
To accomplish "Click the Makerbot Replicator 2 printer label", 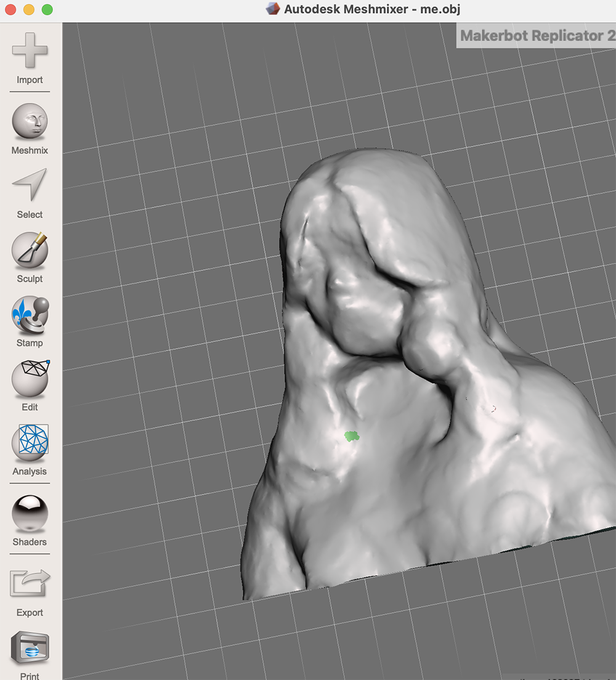I will click(x=536, y=36).
